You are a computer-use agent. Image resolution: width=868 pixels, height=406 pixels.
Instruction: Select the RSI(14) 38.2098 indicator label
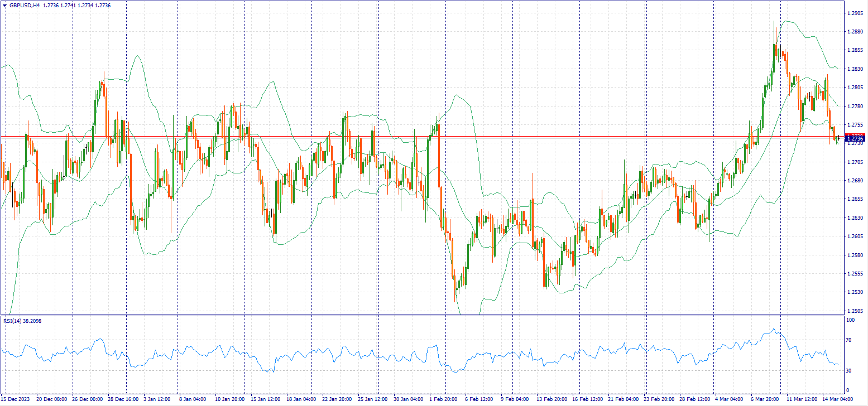pos(22,321)
